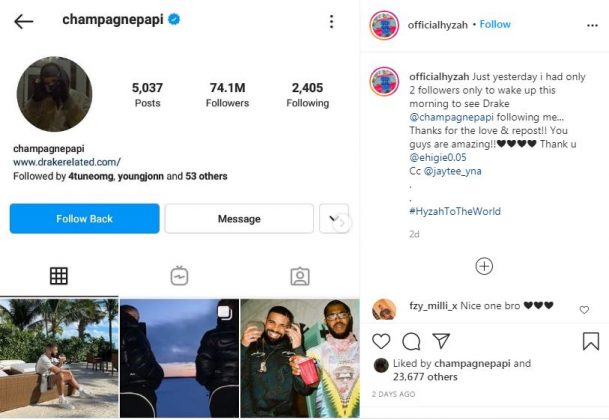Like the post with the heart icon
Viewport: 609px width, 420px height.
click(x=381, y=342)
